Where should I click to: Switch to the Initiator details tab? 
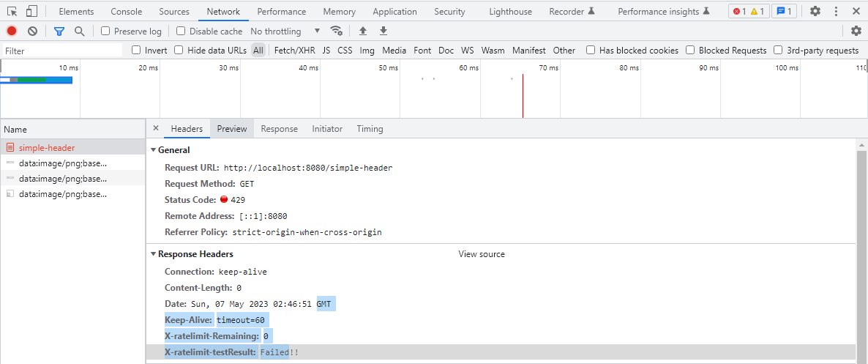(327, 129)
